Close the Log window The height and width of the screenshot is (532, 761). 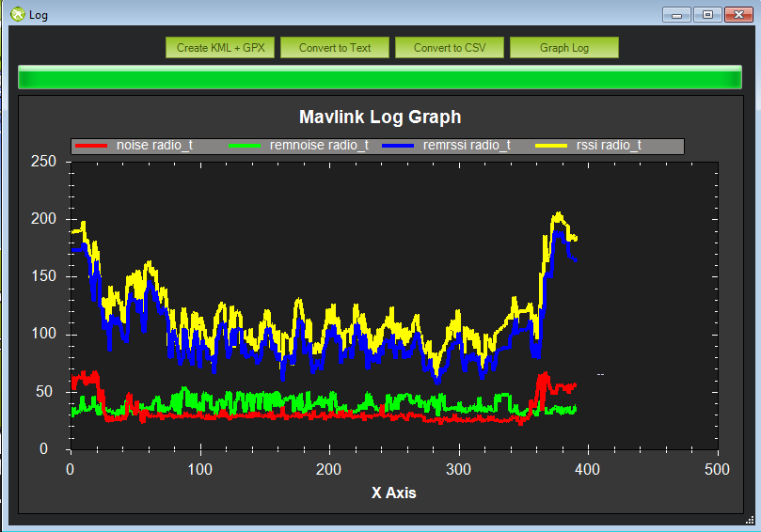tap(738, 14)
